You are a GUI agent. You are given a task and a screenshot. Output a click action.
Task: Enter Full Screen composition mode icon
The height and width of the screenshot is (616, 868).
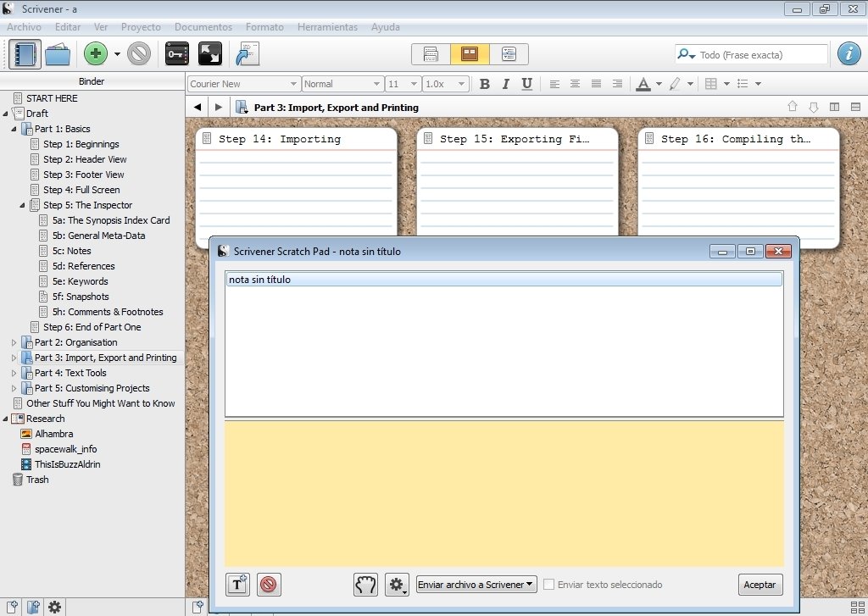pos(210,53)
